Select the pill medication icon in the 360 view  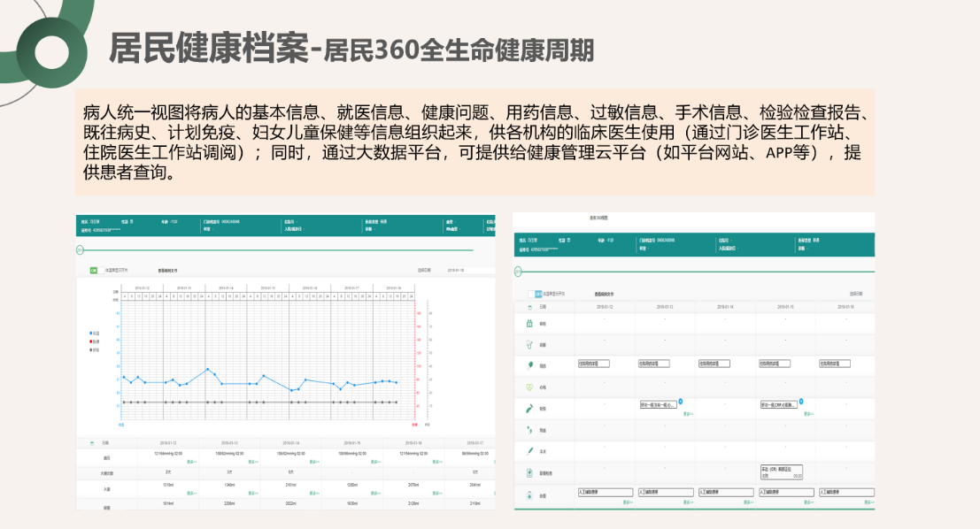(530, 365)
